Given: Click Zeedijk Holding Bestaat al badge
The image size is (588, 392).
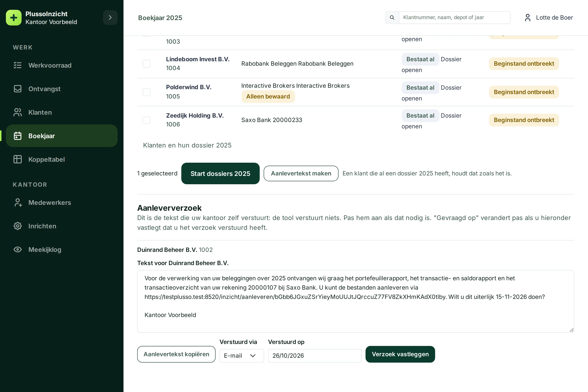Looking at the screenshot, I should click(x=420, y=115).
